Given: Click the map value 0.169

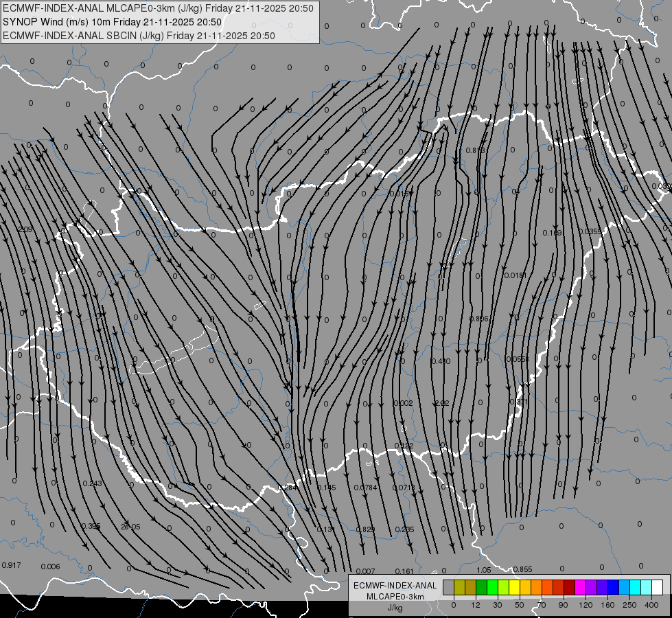Looking at the screenshot, I should (x=552, y=233).
